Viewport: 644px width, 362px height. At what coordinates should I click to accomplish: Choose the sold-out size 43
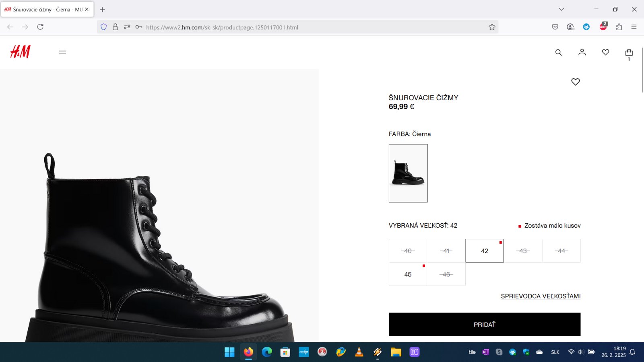coord(523,251)
